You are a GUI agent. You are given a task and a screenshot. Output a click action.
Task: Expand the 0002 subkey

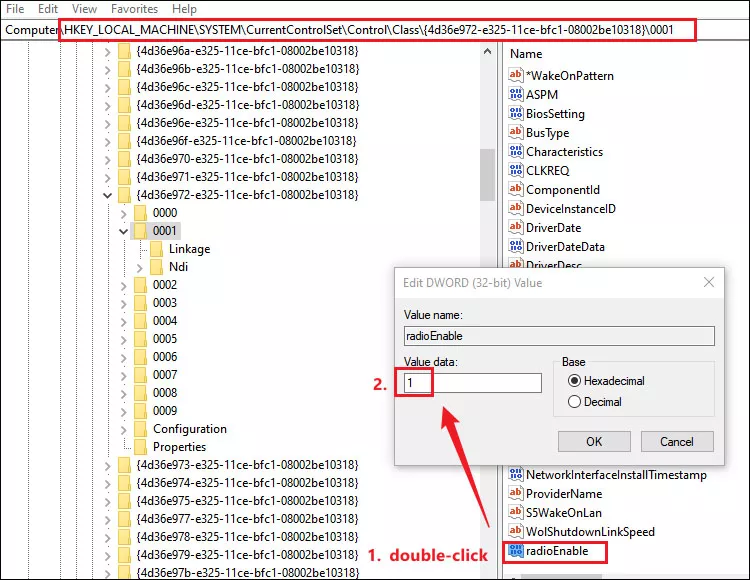[123, 285]
